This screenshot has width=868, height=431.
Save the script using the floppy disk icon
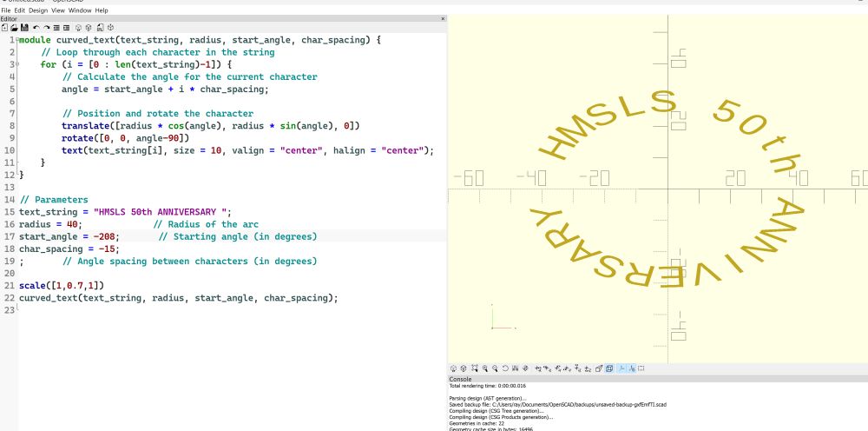point(24,28)
